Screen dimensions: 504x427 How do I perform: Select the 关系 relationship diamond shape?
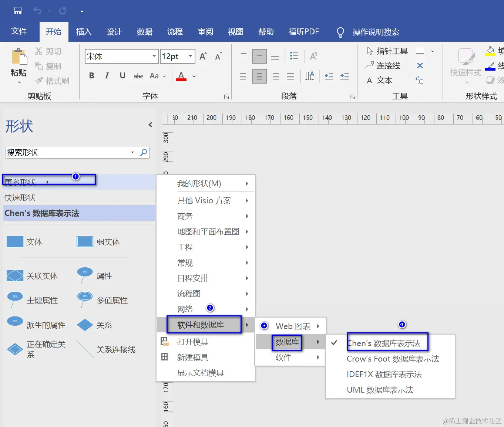coord(94,325)
